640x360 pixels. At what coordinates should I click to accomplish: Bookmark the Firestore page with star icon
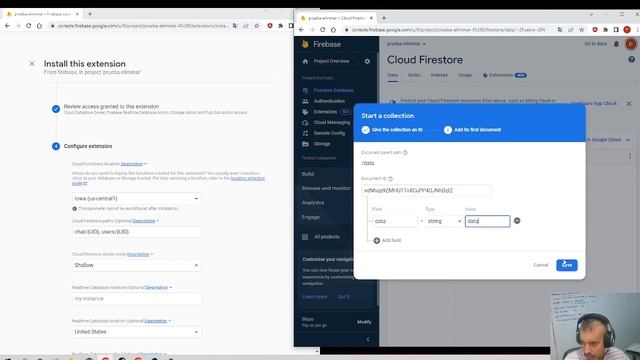[582, 30]
